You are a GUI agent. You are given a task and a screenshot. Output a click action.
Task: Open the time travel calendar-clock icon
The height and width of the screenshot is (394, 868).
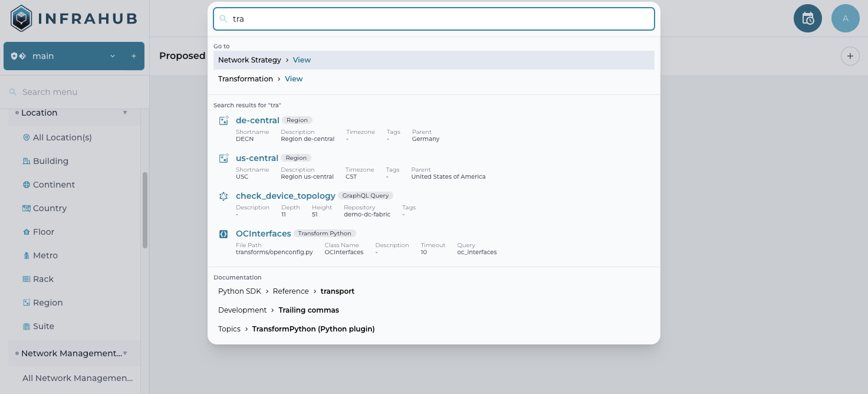pyautogui.click(x=807, y=18)
